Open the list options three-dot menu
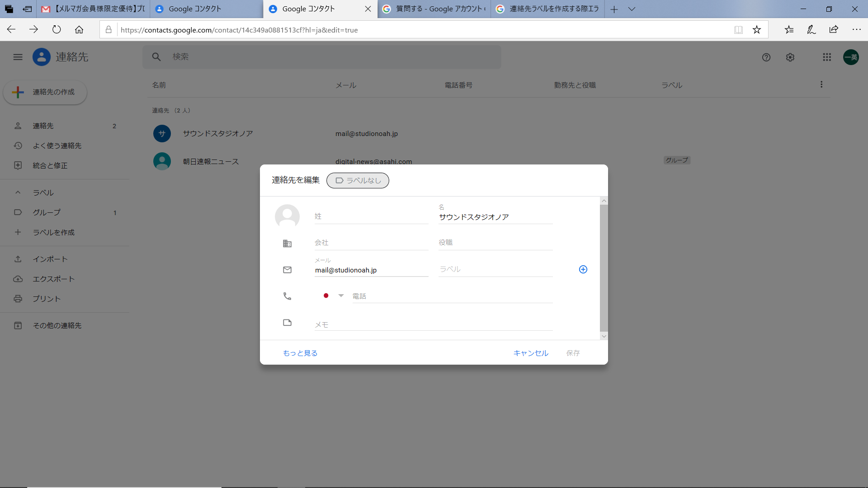This screenshot has width=868, height=488. [821, 84]
